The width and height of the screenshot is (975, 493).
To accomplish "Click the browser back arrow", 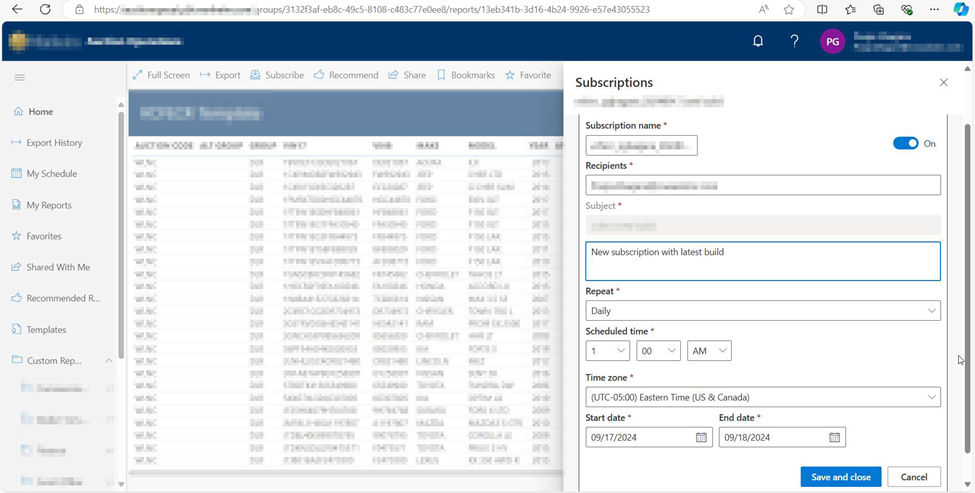I will pos(17,9).
